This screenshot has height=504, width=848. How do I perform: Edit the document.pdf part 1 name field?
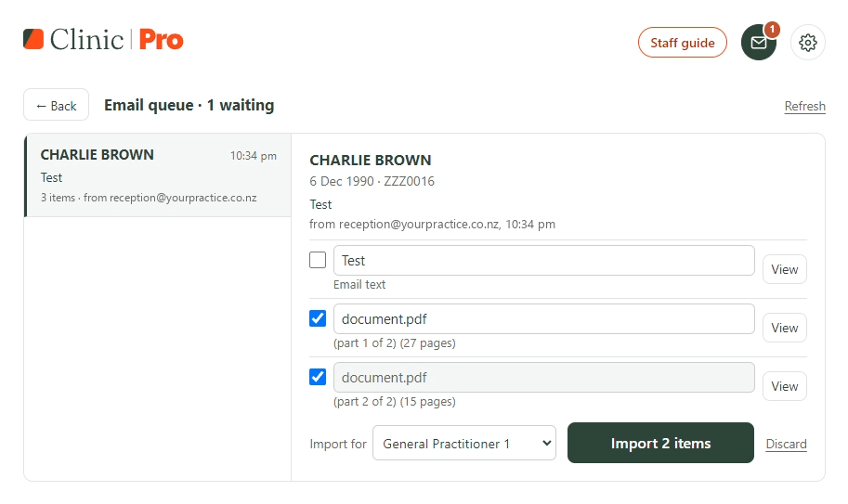coord(544,318)
